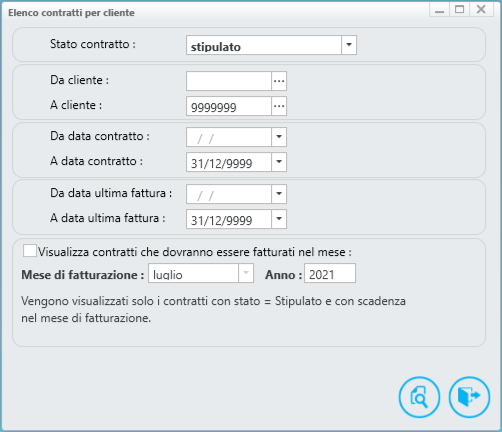Open the A cliente lookup ellipsis button
502x432 pixels.
(279, 106)
